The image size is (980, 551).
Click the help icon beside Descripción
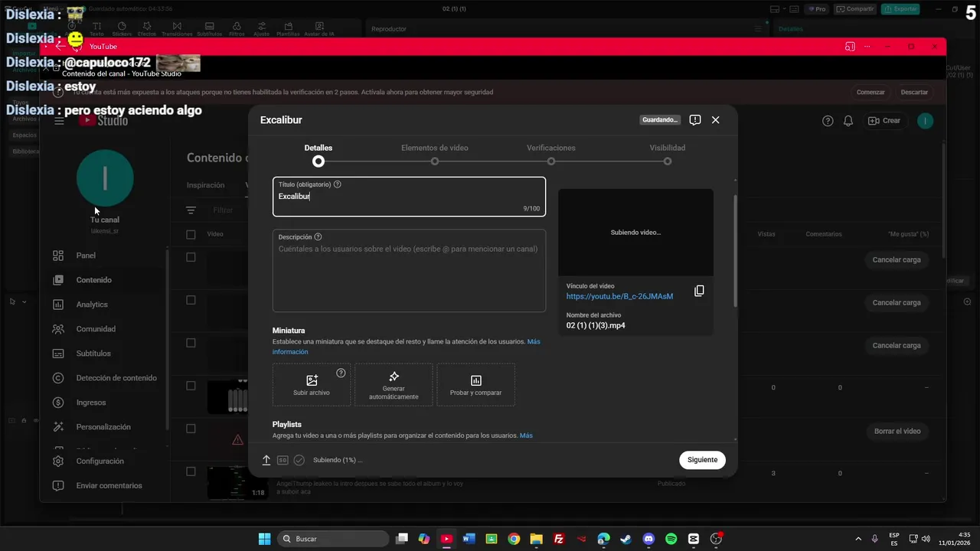318,237
